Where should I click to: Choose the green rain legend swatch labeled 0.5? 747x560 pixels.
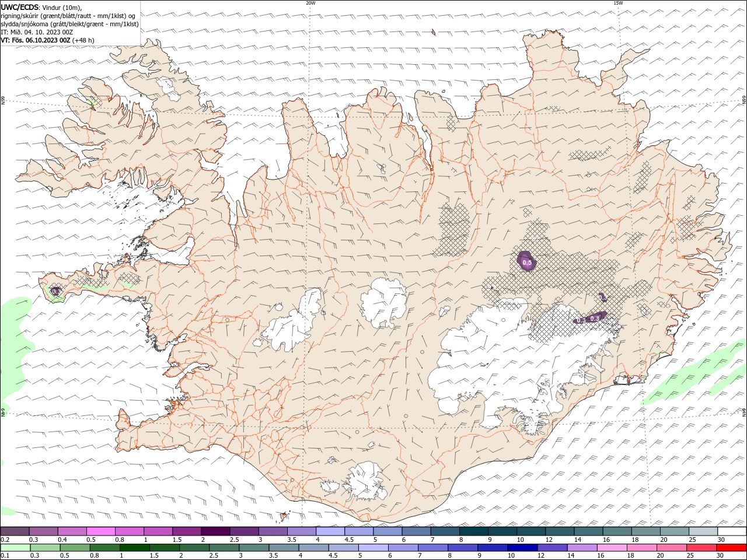(75, 548)
